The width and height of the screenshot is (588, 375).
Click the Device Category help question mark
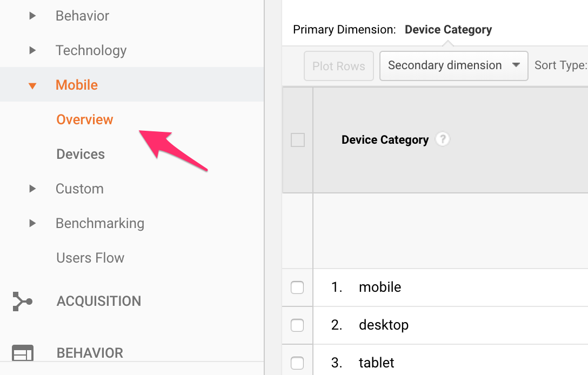click(443, 139)
